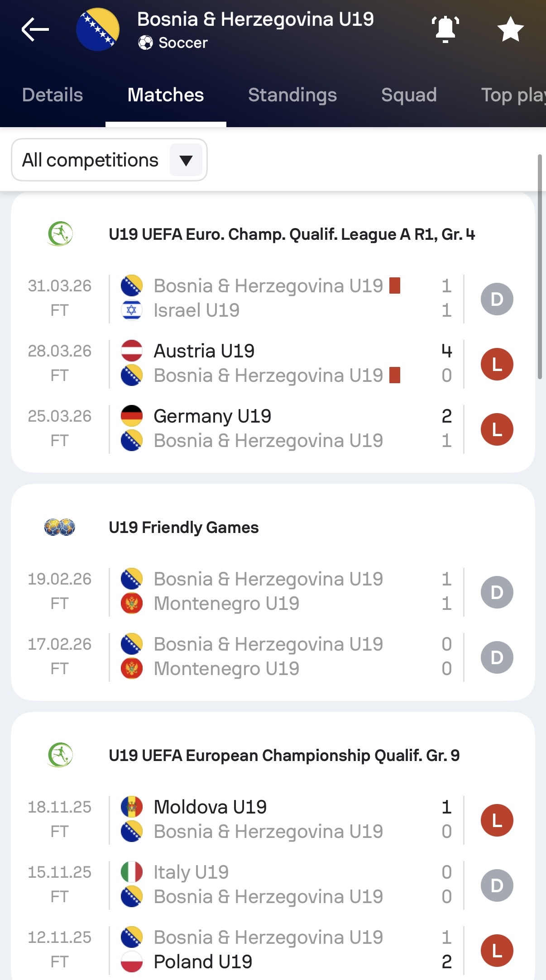Open the Details tab
The width and height of the screenshot is (546, 980).
tap(53, 95)
